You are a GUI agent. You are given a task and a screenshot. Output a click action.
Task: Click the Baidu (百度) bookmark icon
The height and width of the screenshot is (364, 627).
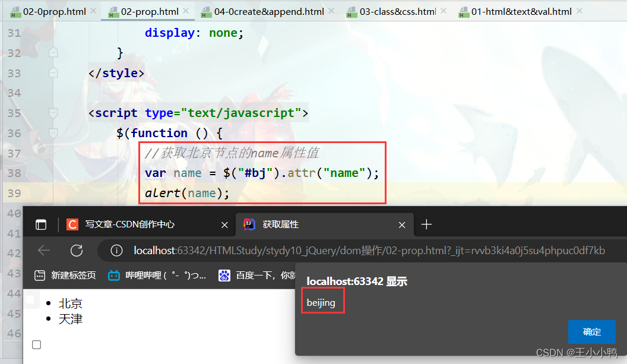point(224,275)
